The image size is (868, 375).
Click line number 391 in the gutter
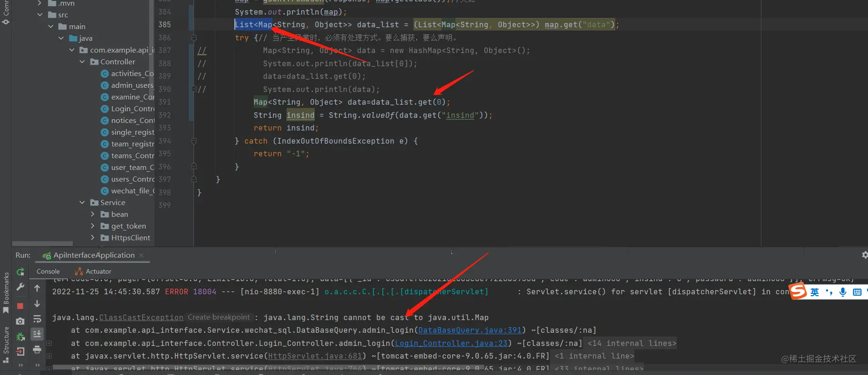pos(164,102)
